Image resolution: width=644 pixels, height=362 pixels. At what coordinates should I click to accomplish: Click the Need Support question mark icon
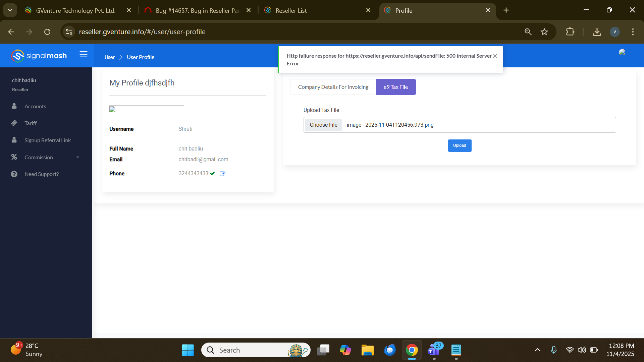pos(14,174)
